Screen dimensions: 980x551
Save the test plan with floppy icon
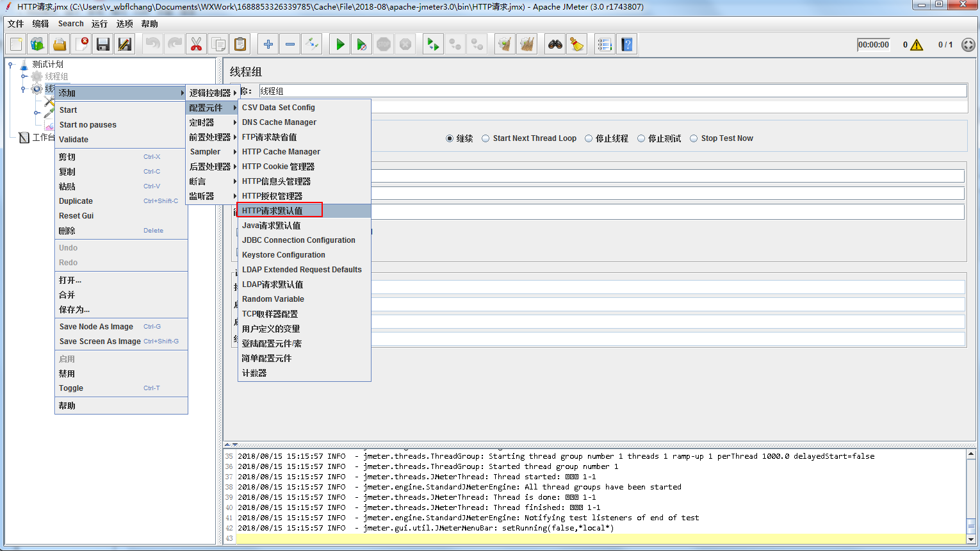[x=103, y=44]
